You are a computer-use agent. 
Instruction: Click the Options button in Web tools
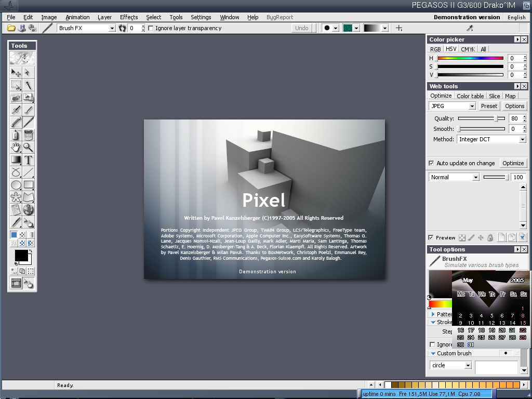click(x=515, y=106)
